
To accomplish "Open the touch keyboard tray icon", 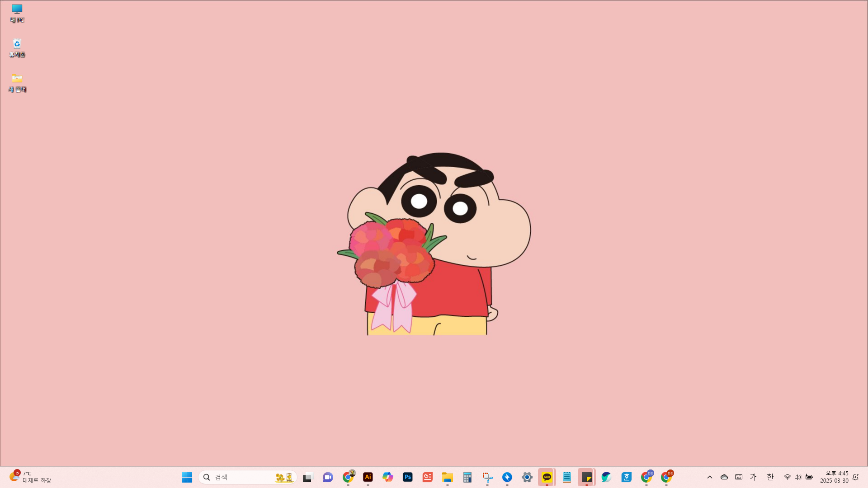I will (739, 477).
